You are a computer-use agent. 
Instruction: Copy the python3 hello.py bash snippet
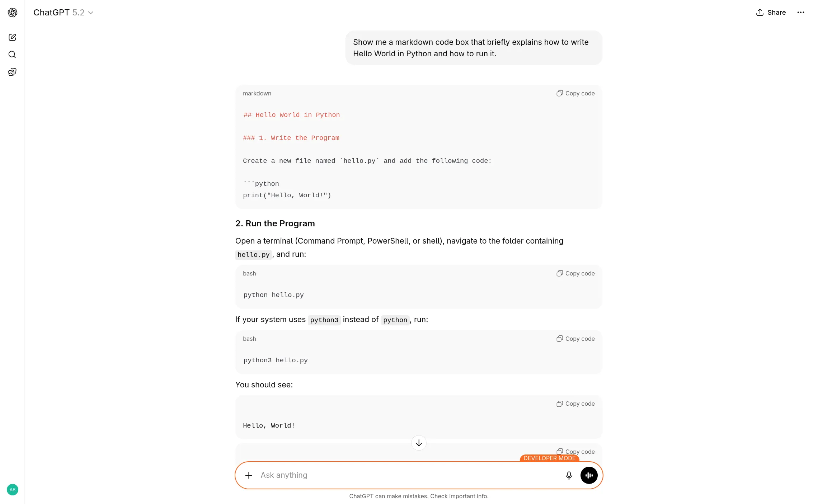pos(575,338)
